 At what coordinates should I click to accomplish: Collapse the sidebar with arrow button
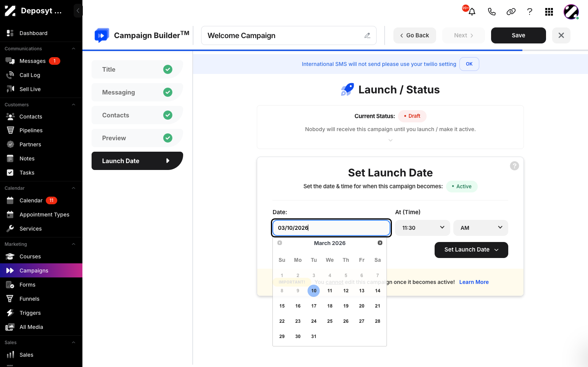pos(78,11)
